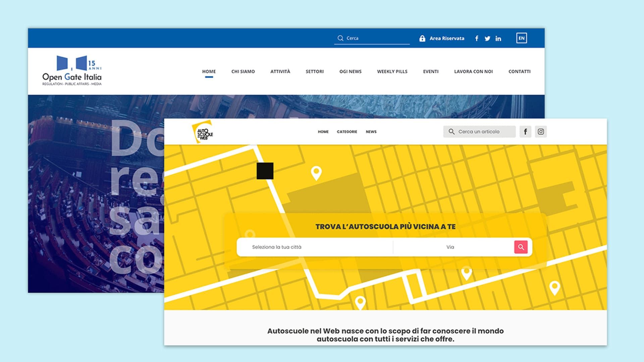
Task: Open the Autoscuole nel Web Instagram profile
Action: click(540, 131)
